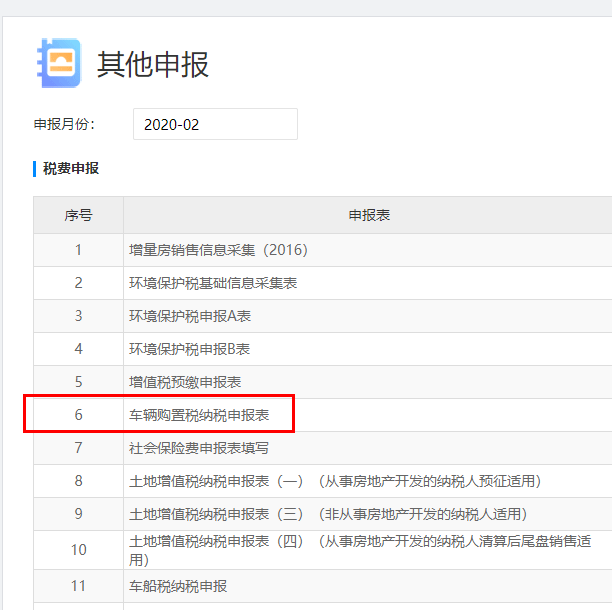Open 增值税预缴申报表
The width and height of the screenshot is (612, 610).
[x=185, y=382]
